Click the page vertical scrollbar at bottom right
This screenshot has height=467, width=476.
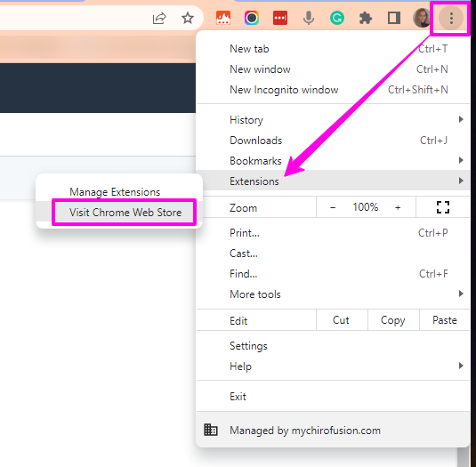(464, 457)
